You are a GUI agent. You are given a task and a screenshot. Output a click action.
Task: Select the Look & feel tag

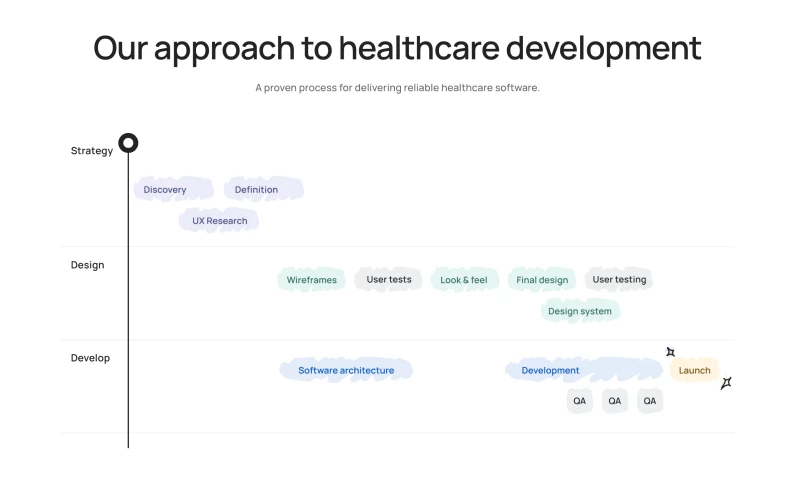point(464,280)
